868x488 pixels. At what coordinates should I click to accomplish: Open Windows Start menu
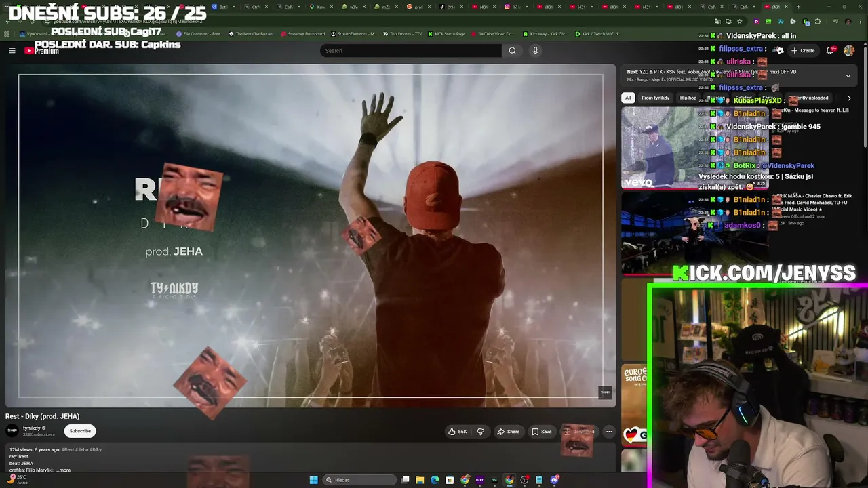click(x=313, y=480)
